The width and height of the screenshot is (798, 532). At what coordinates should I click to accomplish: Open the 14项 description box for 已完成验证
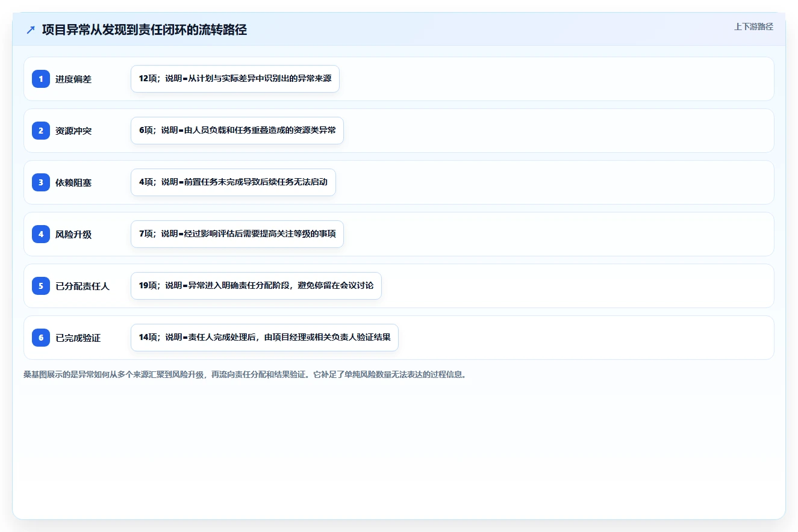(x=264, y=338)
